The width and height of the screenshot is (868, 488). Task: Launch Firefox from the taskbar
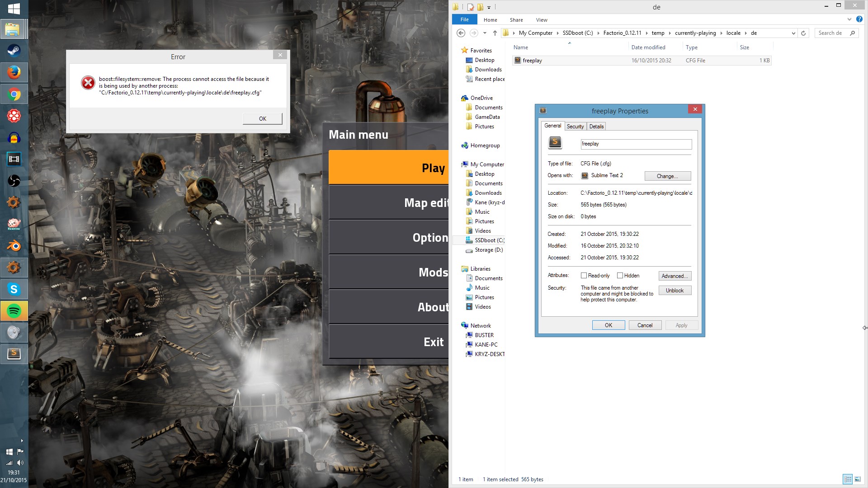[x=14, y=72]
